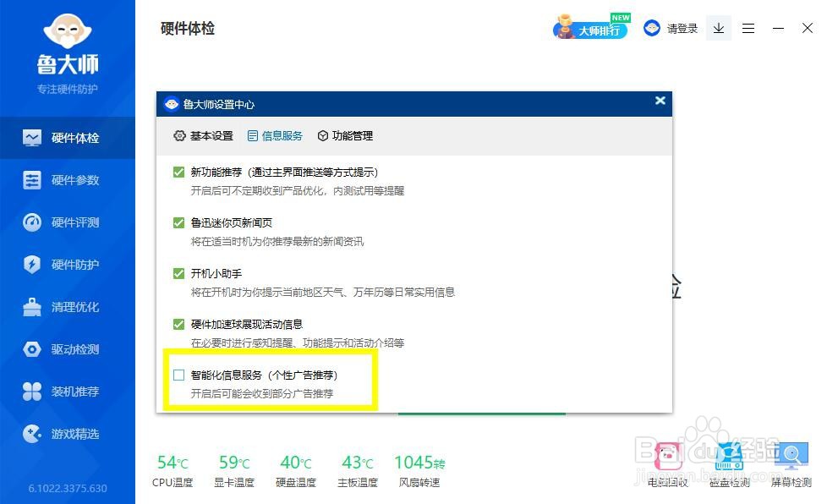Click the 59°C 显卡温度 reading

(234, 470)
